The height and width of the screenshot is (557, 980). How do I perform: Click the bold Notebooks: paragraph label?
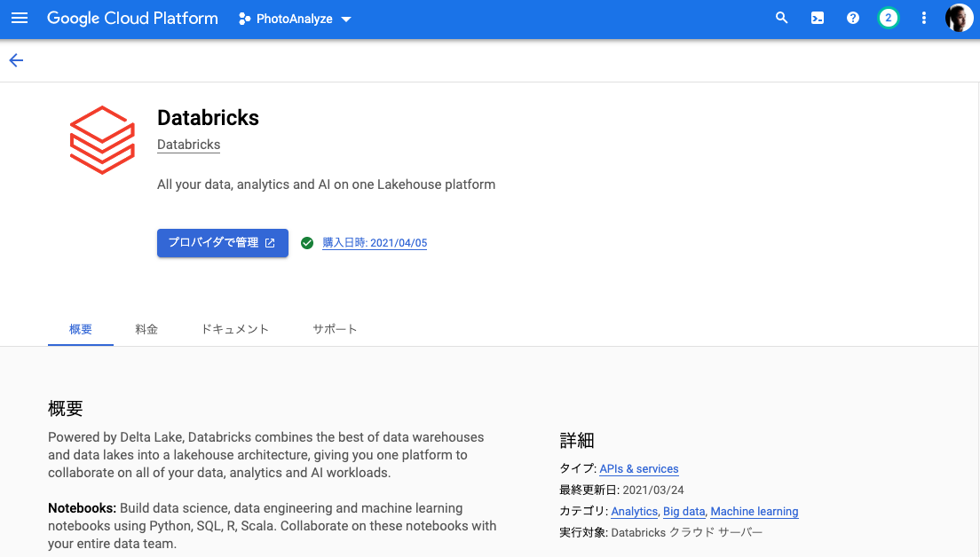tap(82, 508)
